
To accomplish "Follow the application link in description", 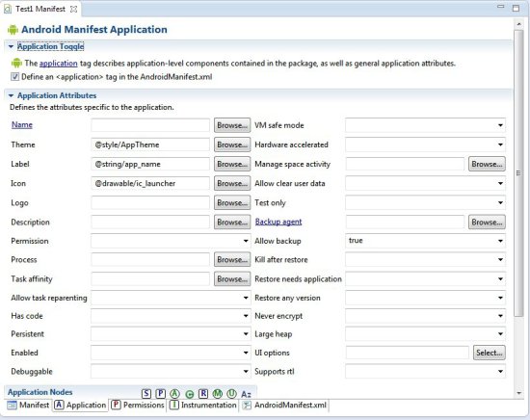I will point(59,64).
